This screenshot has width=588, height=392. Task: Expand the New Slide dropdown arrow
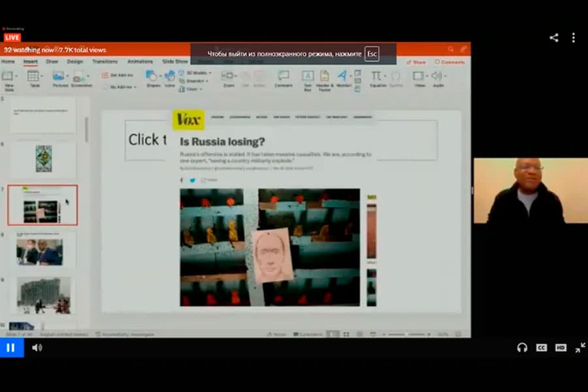pos(16,76)
